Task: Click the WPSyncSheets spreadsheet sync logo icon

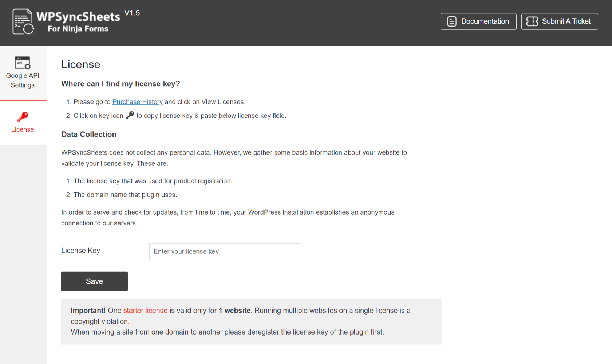Action: click(23, 21)
